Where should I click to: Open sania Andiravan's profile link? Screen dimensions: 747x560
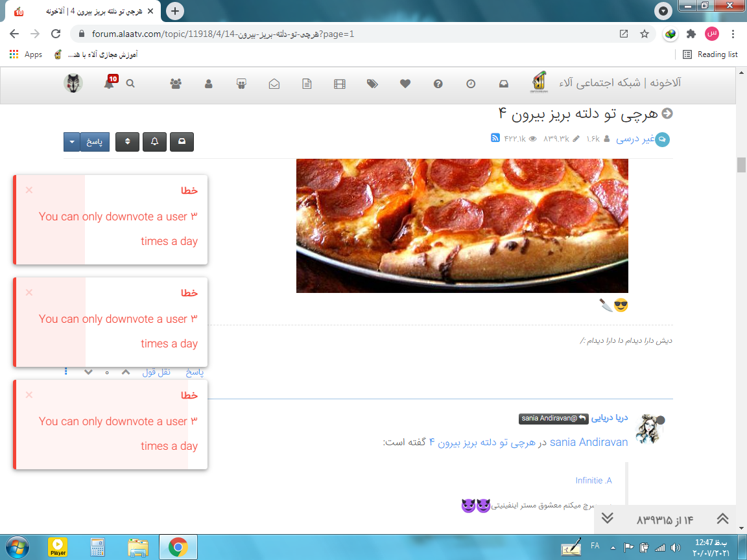[x=589, y=442]
